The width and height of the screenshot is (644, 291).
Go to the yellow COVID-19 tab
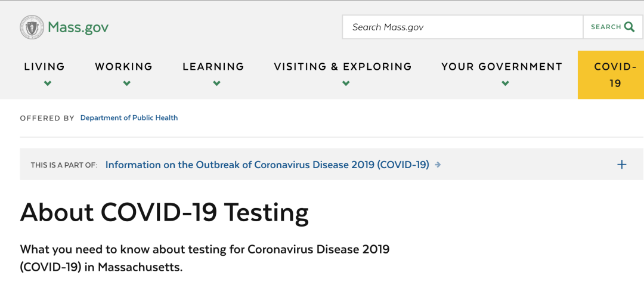(x=615, y=75)
